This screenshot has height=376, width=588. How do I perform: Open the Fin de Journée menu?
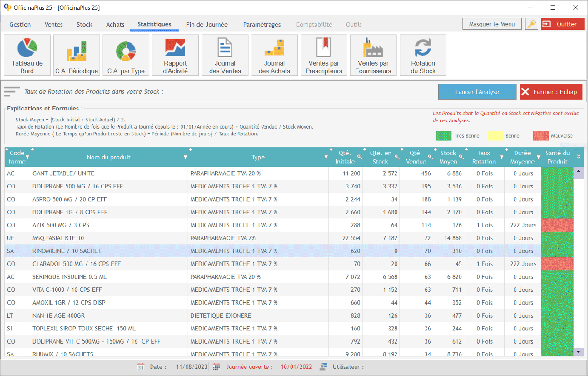click(x=207, y=25)
